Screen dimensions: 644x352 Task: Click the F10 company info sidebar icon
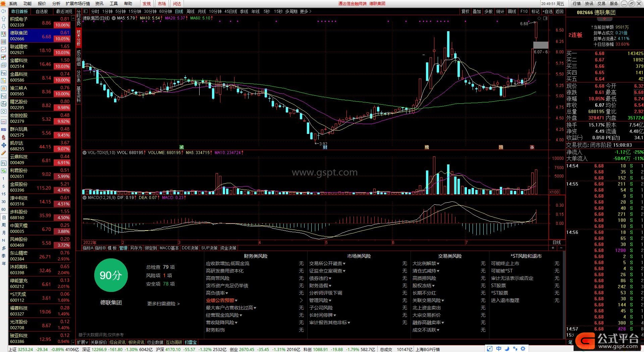coord(4,73)
